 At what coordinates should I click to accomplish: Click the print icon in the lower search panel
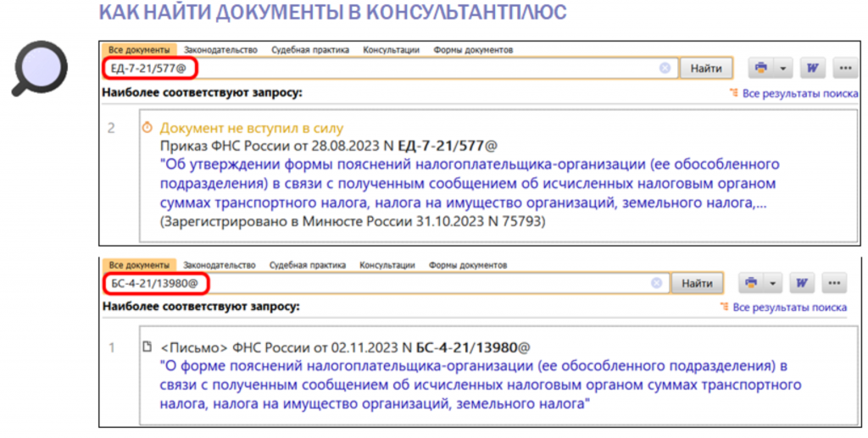[751, 283]
